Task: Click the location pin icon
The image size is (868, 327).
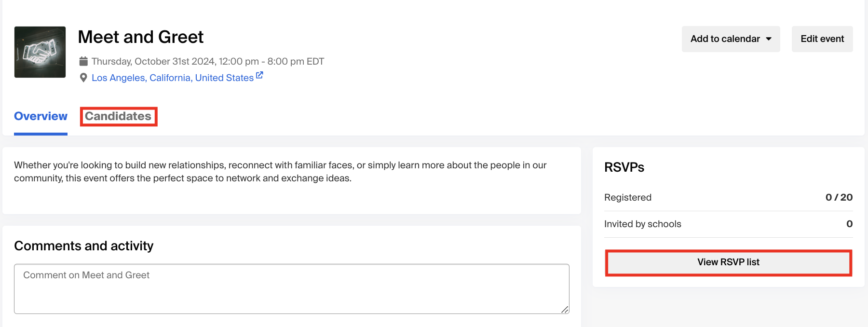Action: pos(83,78)
